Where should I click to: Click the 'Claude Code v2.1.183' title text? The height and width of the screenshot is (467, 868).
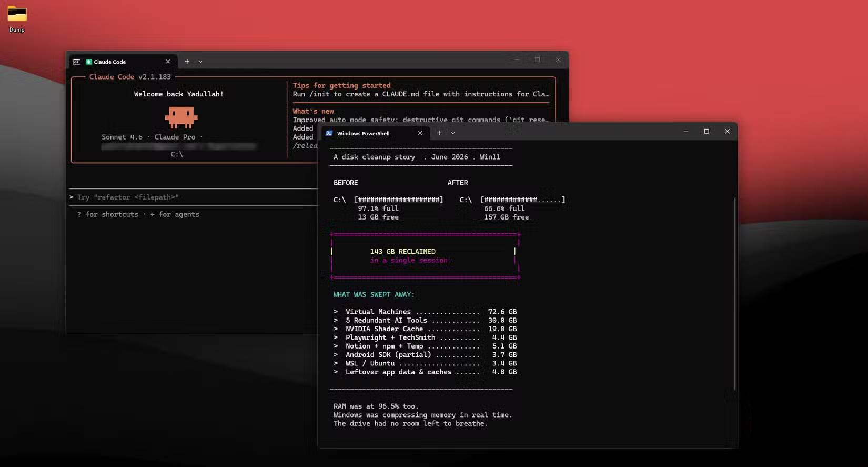coord(130,77)
